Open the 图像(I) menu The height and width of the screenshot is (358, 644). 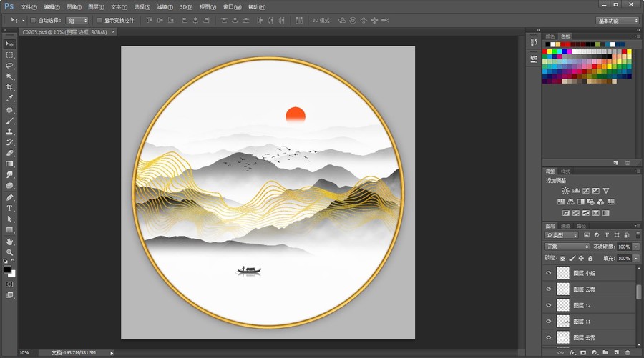(x=74, y=7)
